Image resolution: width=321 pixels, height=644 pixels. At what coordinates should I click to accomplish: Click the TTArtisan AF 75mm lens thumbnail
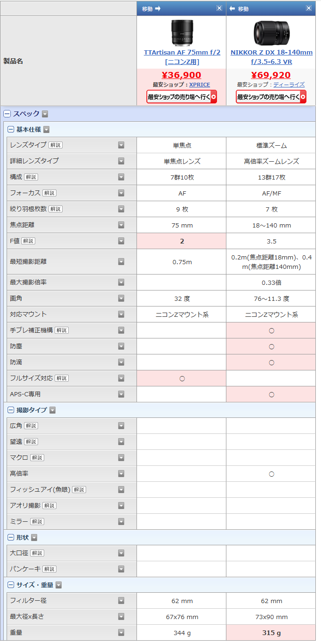[182, 32]
